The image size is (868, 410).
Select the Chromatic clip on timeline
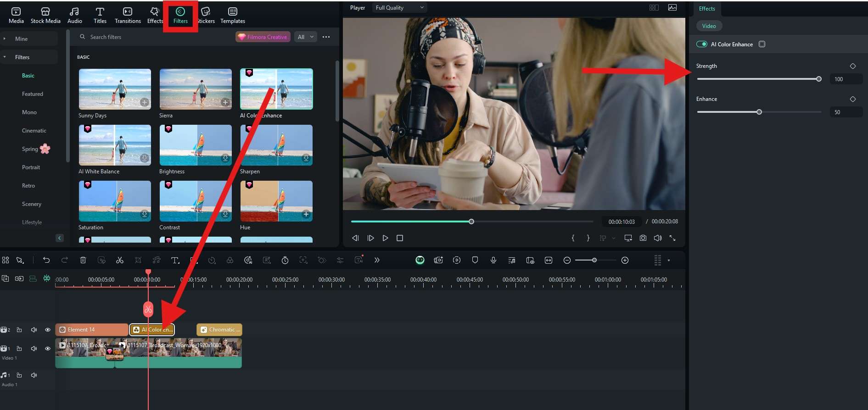point(219,330)
